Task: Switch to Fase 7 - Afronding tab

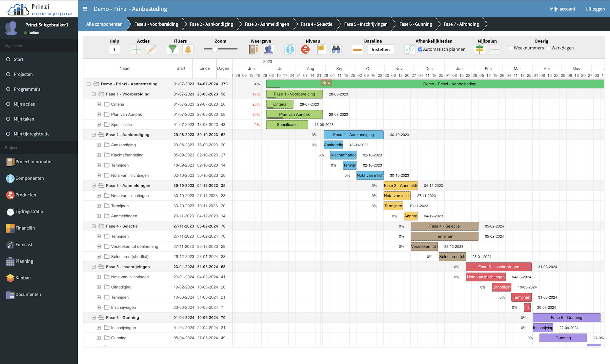Action: [x=462, y=24]
